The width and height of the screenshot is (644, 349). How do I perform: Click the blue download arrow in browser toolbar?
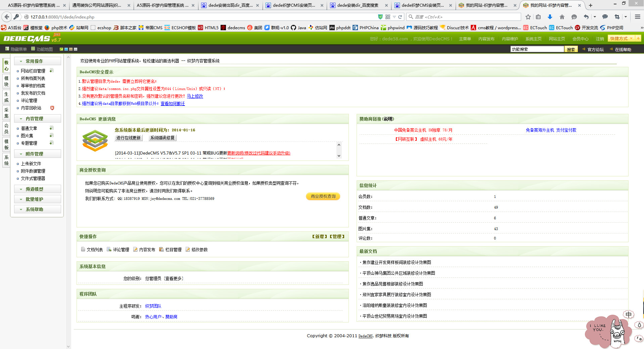click(550, 17)
